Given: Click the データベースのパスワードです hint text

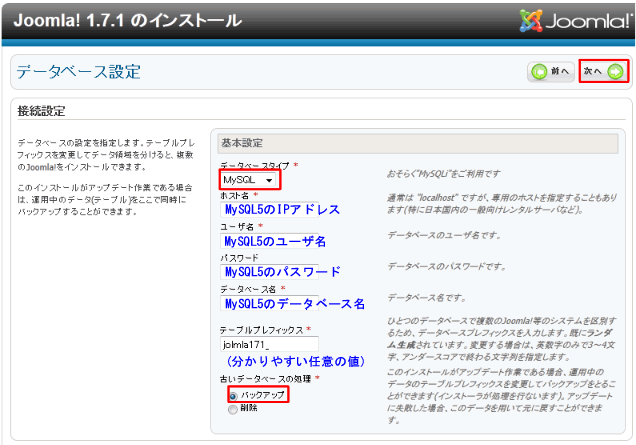Looking at the screenshot, I should [x=447, y=267].
